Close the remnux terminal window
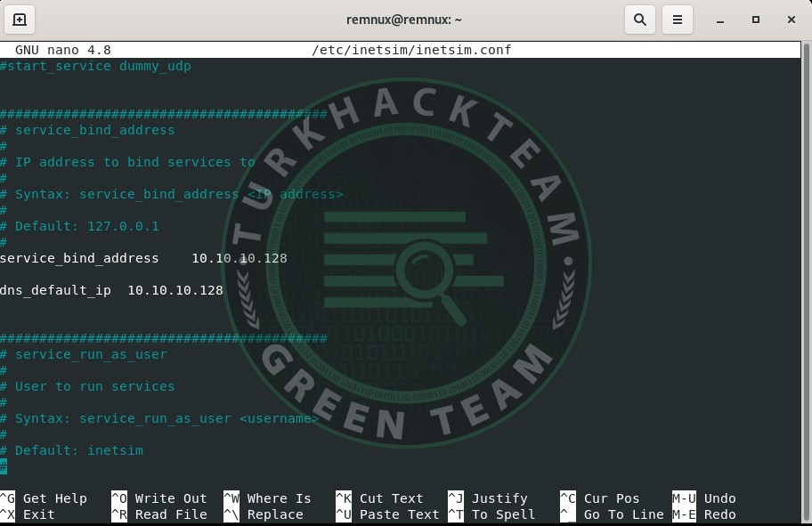This screenshot has width=812, height=526. [791, 20]
